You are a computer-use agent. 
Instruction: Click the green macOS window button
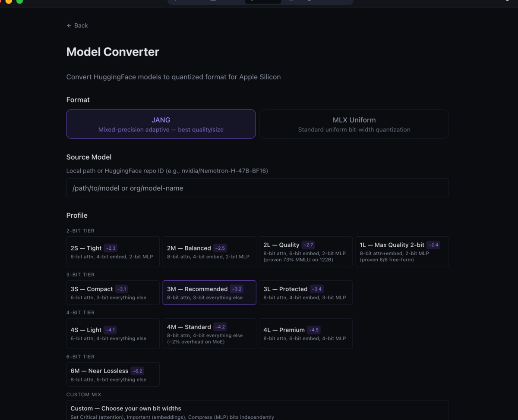(19, 1)
